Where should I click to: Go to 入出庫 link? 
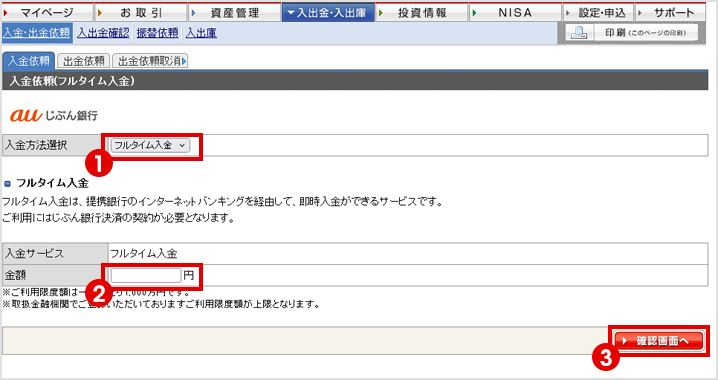tap(201, 33)
